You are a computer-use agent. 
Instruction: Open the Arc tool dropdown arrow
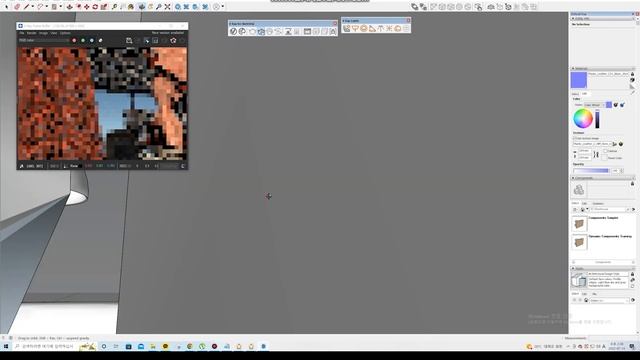tap(47, 7)
